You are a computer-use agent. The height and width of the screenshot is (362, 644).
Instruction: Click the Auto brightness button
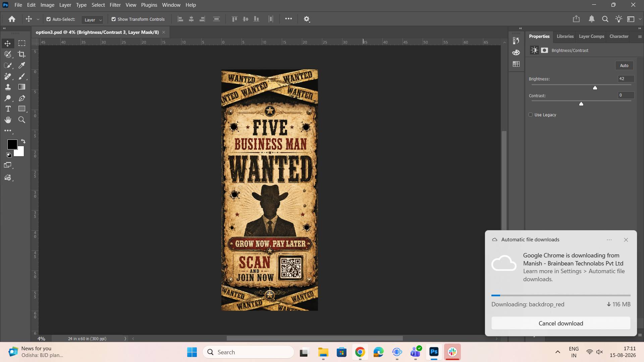click(x=624, y=65)
